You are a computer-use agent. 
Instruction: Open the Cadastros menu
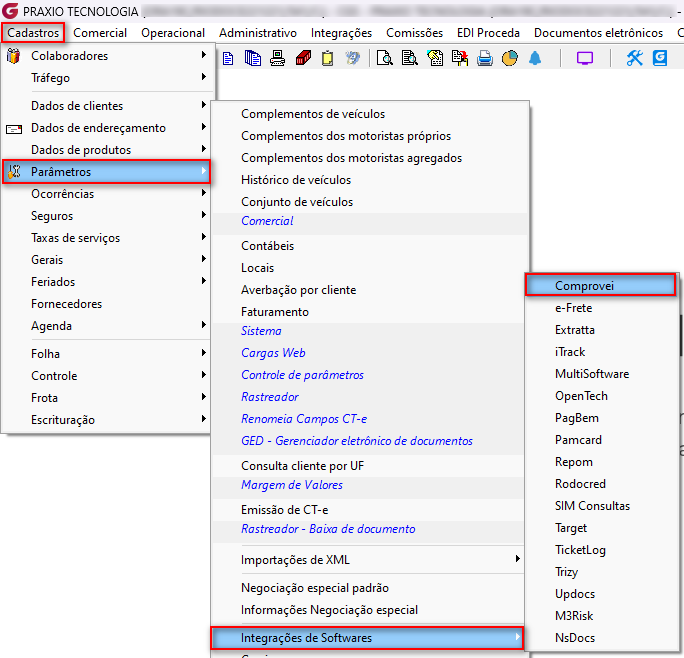[x=33, y=33]
